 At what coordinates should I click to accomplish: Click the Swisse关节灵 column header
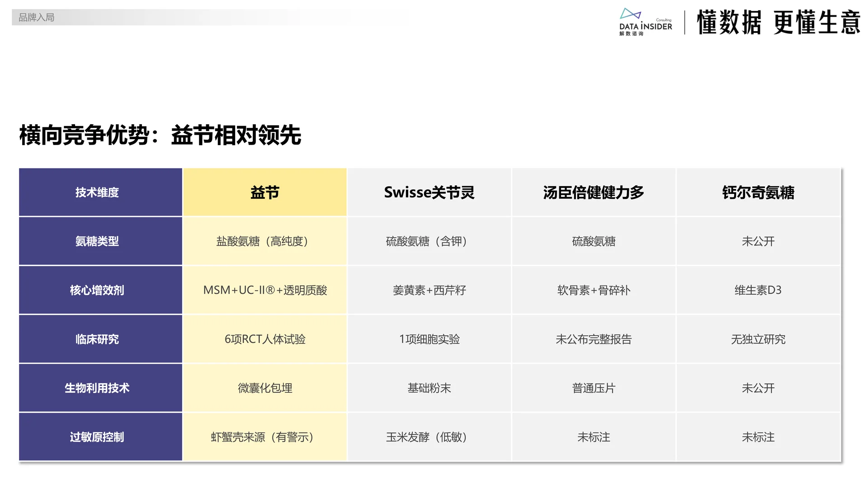coord(429,192)
